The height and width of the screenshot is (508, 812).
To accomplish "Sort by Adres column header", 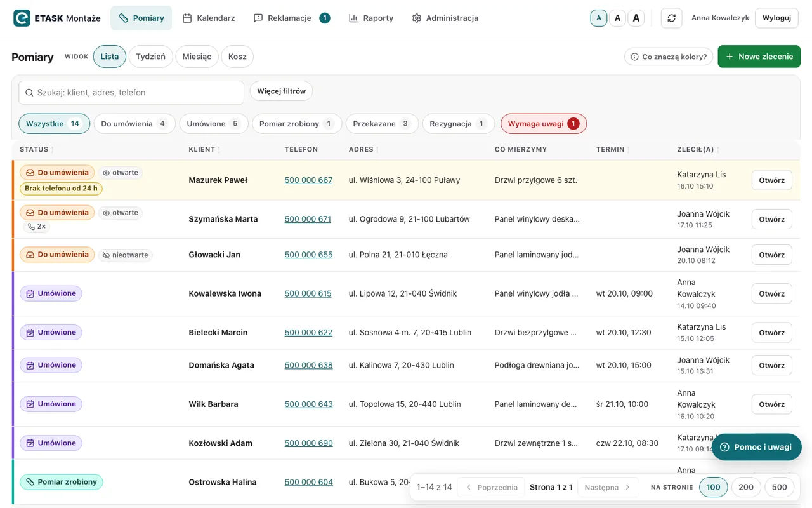I will (x=364, y=150).
